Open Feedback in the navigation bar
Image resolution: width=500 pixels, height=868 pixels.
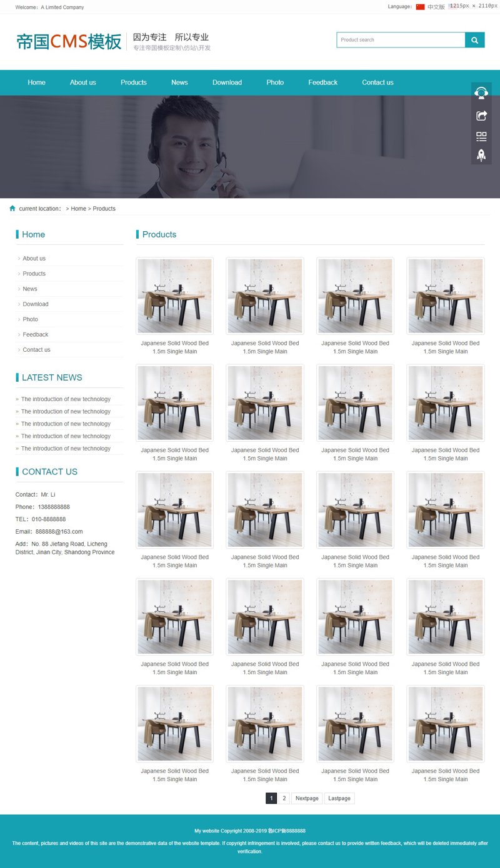click(322, 82)
